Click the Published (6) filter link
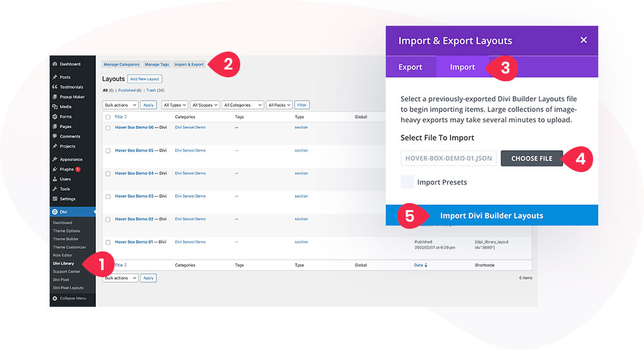The width and height of the screenshot is (644, 350). click(x=130, y=90)
